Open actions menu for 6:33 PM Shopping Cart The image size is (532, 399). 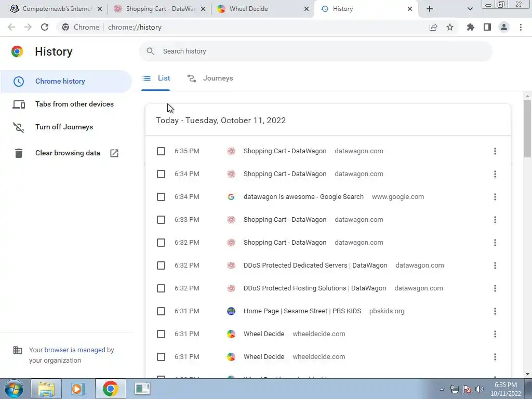[x=495, y=220]
